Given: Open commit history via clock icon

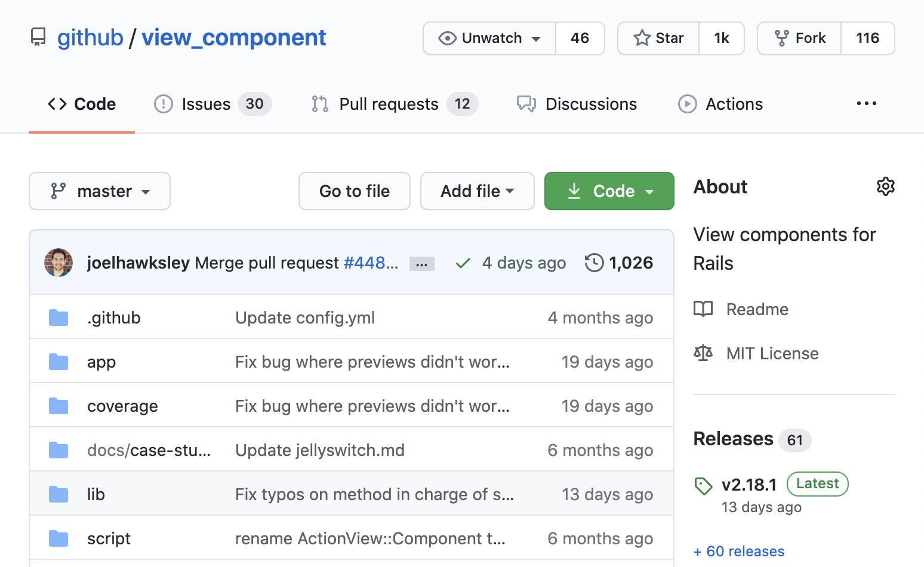Looking at the screenshot, I should click(594, 263).
